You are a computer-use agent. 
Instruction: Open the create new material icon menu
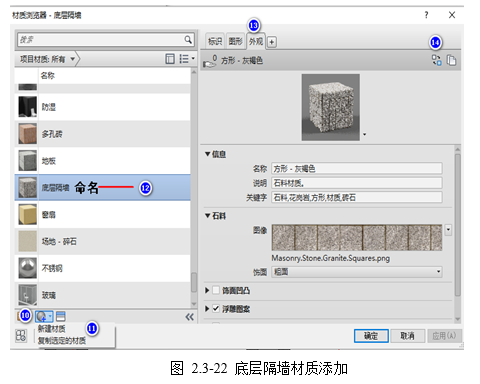pyautogui.click(x=44, y=316)
